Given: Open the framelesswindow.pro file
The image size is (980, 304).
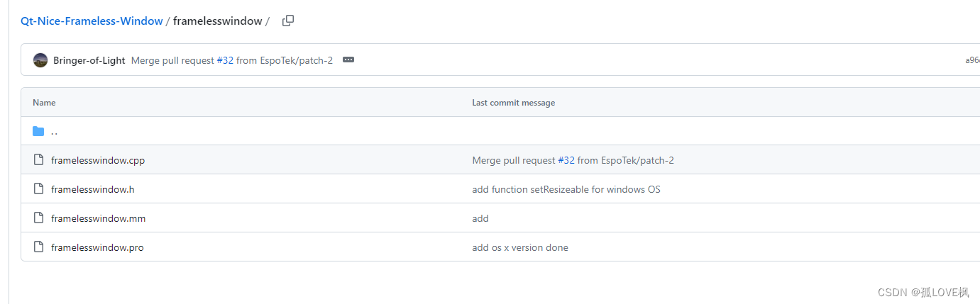Looking at the screenshot, I should 97,247.
